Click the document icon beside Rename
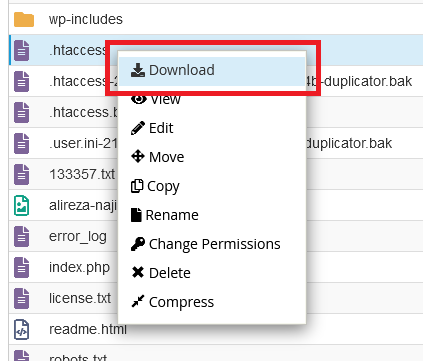423x361 pixels. click(x=136, y=215)
